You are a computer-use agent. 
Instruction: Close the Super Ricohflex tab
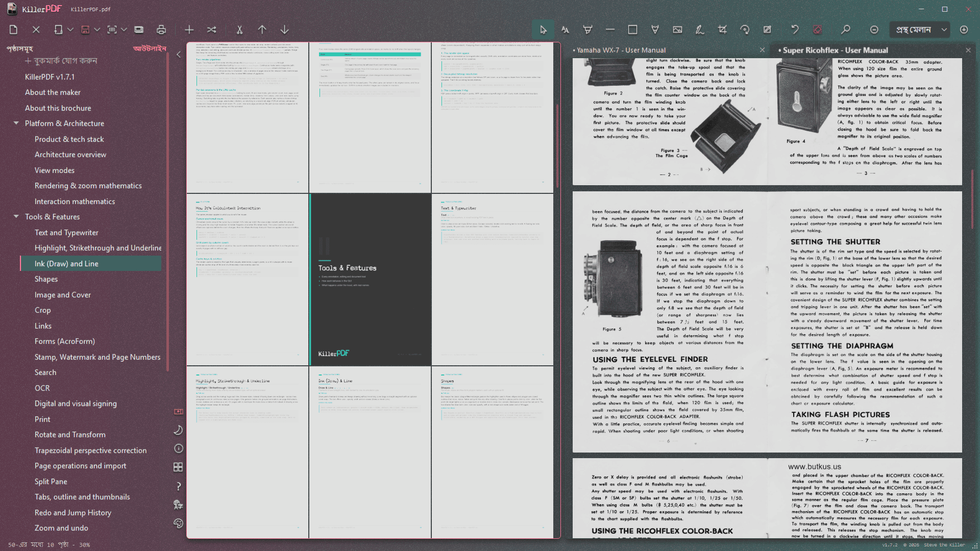[968, 50]
